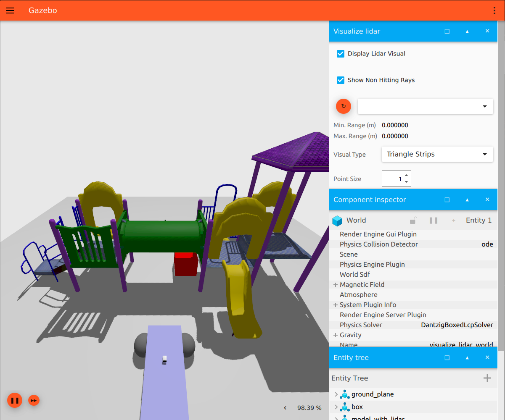Click the pause icon in Component inspector

pyautogui.click(x=434, y=220)
